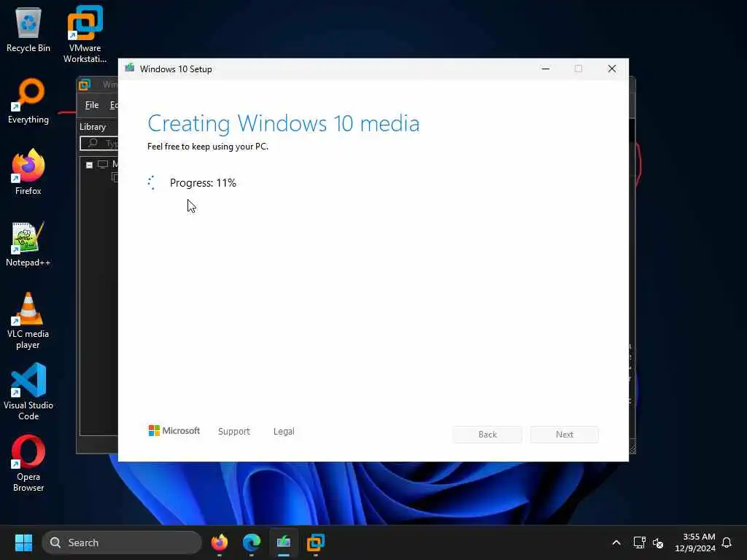Open the Firefox desktop shortcut
Viewport: 747px width, 560px height.
pos(28,172)
